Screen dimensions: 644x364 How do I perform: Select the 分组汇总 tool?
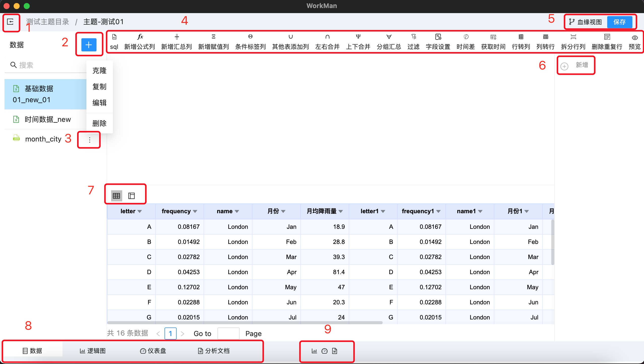tap(389, 42)
